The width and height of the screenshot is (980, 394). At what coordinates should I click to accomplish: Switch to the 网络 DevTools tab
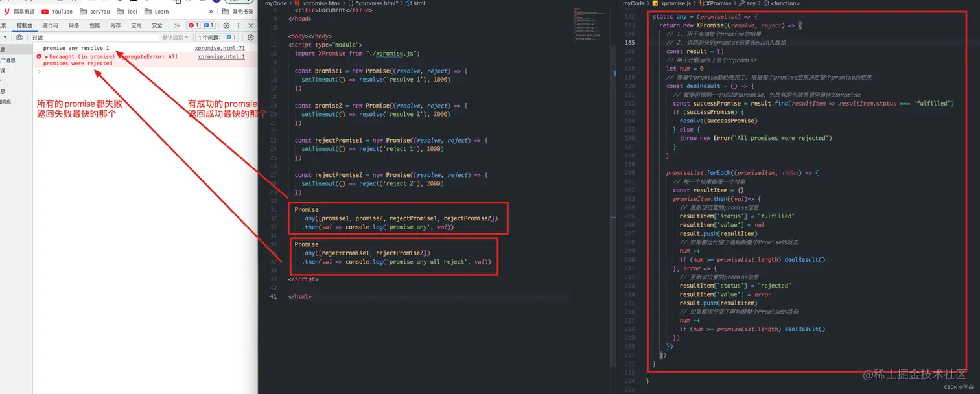pos(74,25)
